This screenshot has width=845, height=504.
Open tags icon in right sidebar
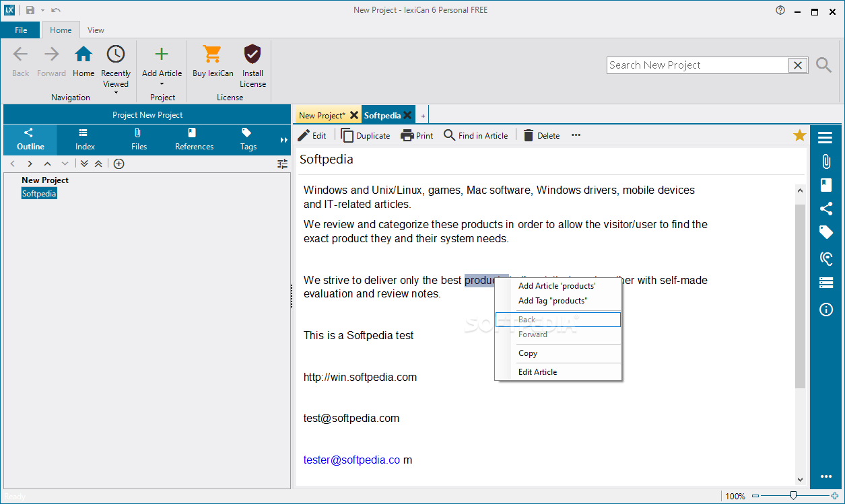[826, 233]
